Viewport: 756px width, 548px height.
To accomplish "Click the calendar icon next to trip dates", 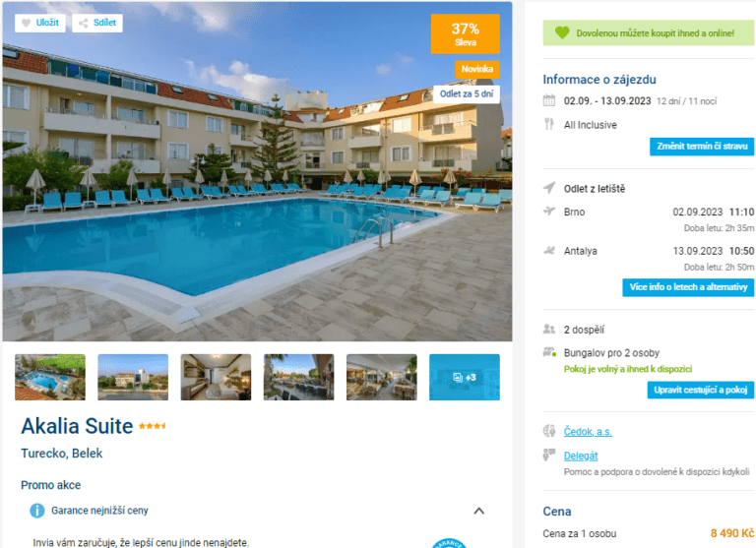I will 549,100.
